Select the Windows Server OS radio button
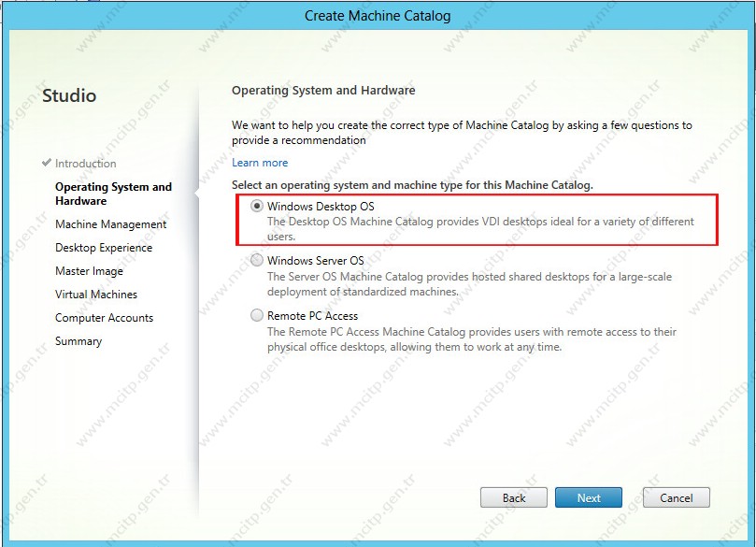 click(257, 261)
